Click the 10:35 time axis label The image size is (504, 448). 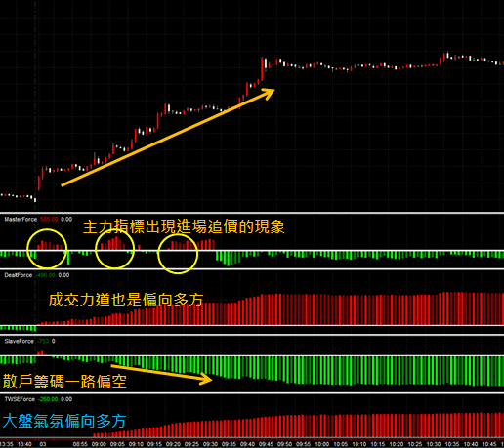point(451,444)
